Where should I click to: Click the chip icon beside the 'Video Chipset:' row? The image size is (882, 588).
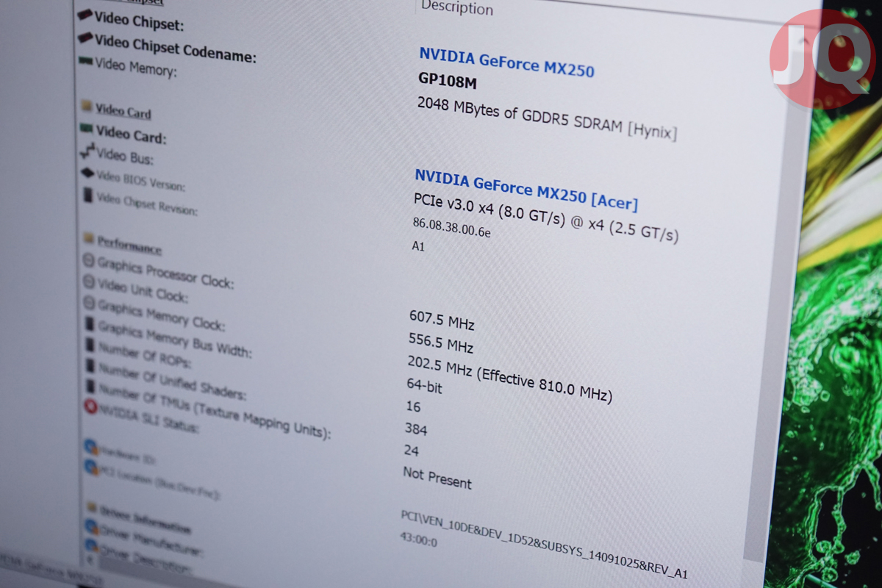pyautogui.click(x=85, y=14)
